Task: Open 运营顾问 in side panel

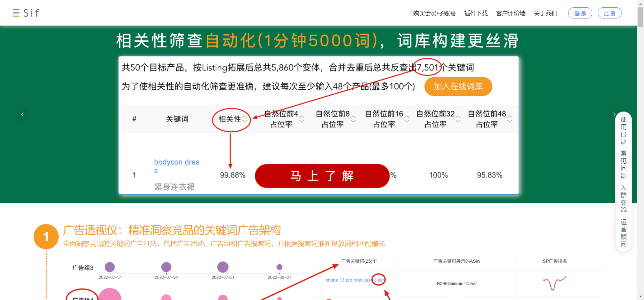Action: [624, 233]
